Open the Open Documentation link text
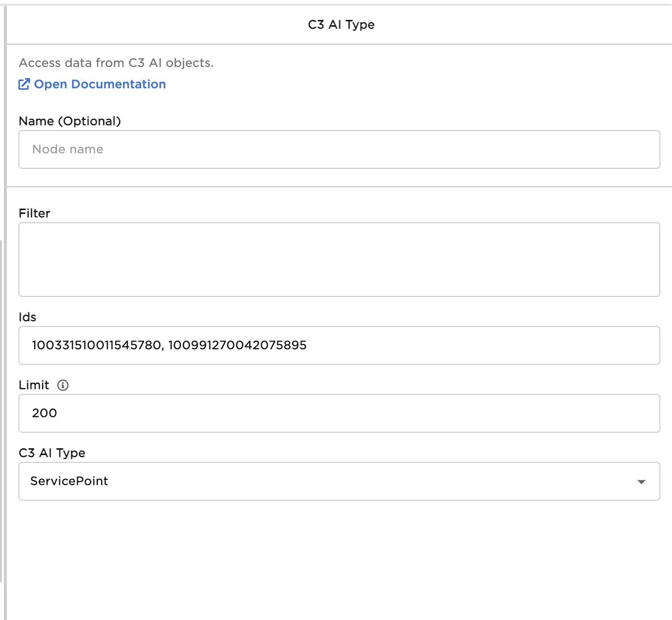The height and width of the screenshot is (620, 672). (x=100, y=84)
